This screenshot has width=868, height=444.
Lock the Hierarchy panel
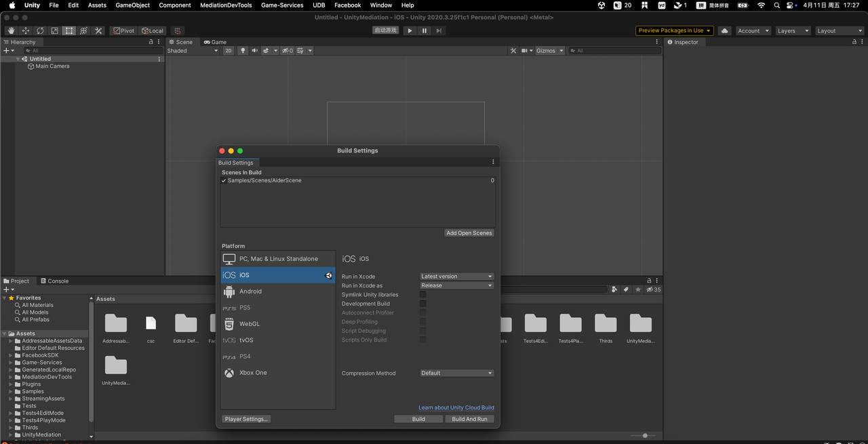point(151,42)
